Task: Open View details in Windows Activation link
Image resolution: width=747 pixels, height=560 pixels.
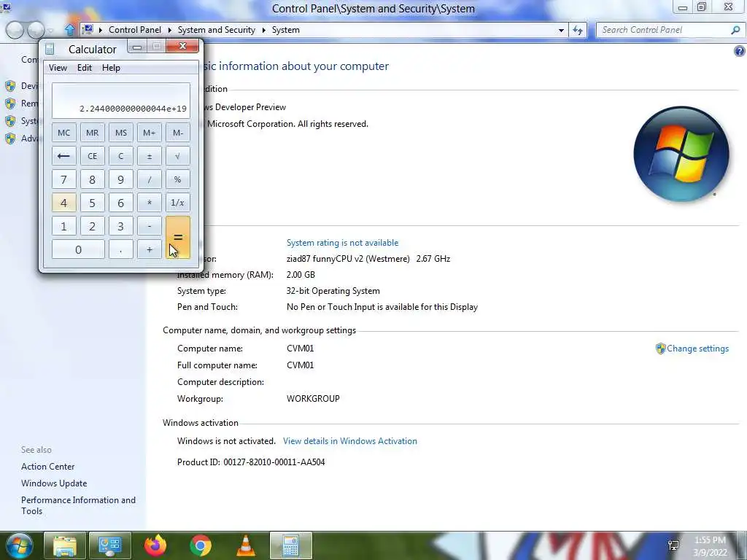Action: pyautogui.click(x=350, y=441)
